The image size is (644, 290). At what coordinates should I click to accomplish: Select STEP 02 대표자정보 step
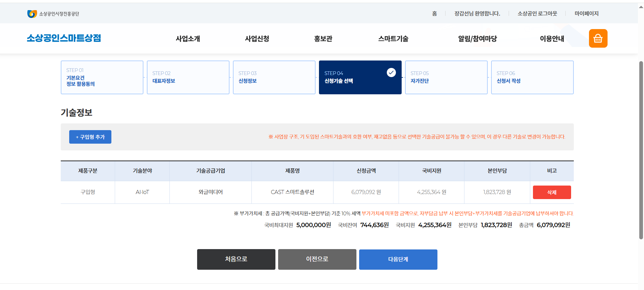click(x=188, y=77)
